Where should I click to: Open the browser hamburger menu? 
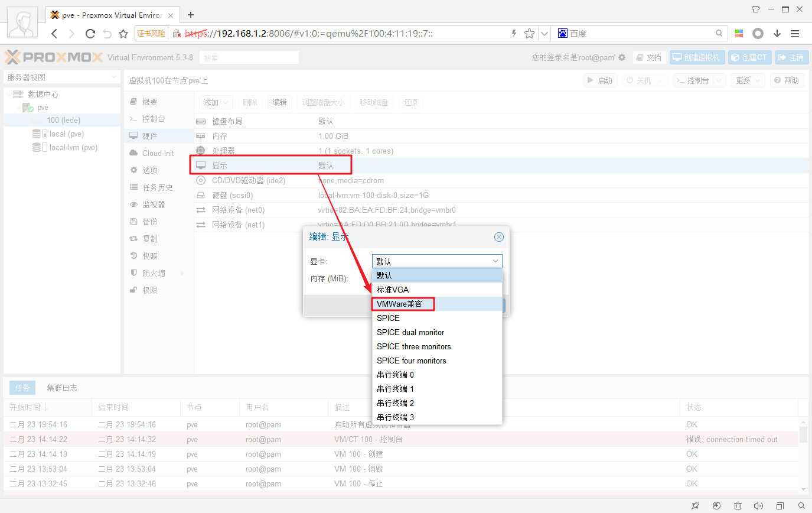(795, 34)
